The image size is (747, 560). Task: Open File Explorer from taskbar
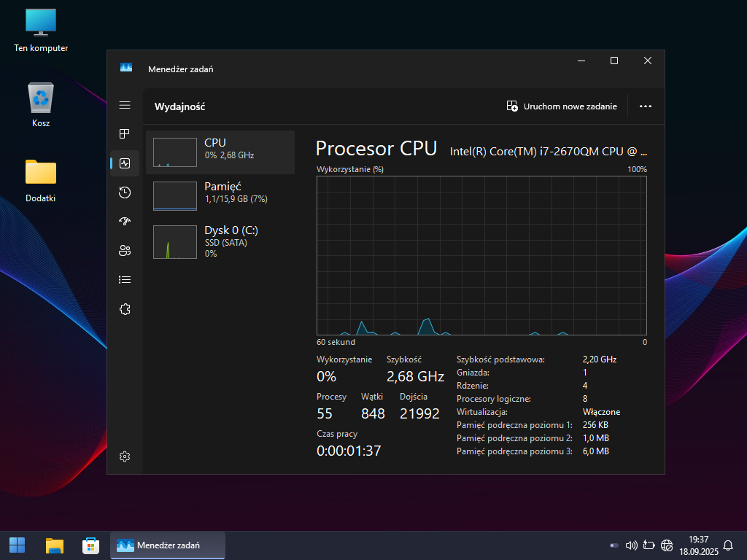pyautogui.click(x=55, y=545)
